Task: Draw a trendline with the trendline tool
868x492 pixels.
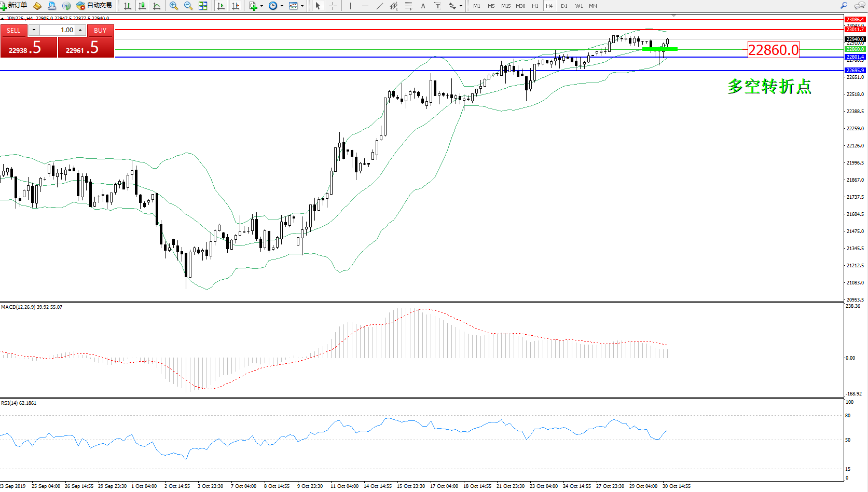Action: (380, 6)
